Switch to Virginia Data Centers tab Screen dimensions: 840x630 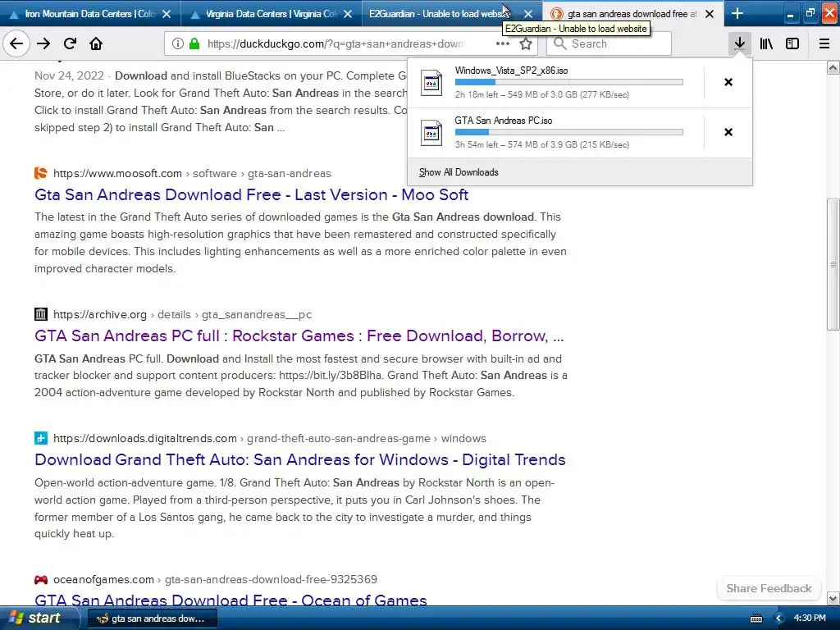point(271,14)
